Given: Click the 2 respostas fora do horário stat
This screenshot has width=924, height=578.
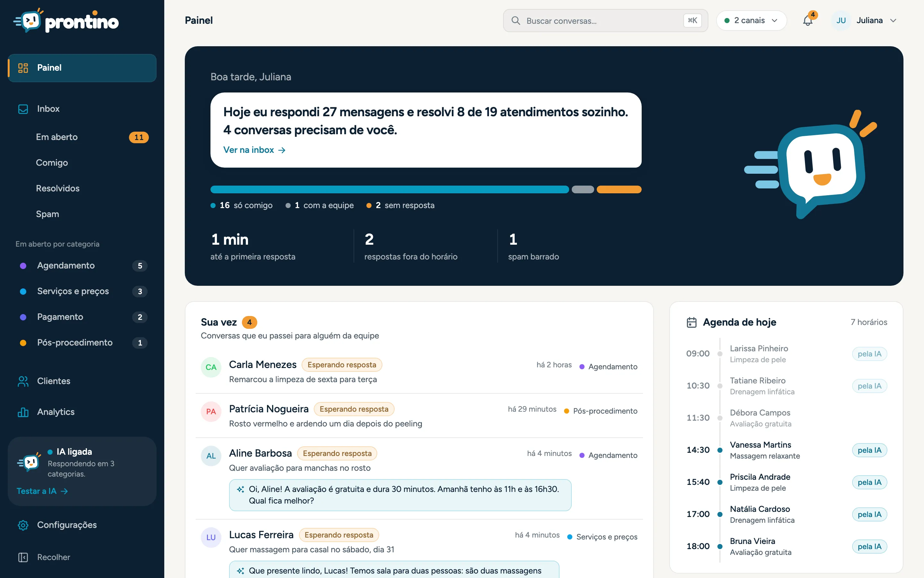Looking at the screenshot, I should click(411, 247).
